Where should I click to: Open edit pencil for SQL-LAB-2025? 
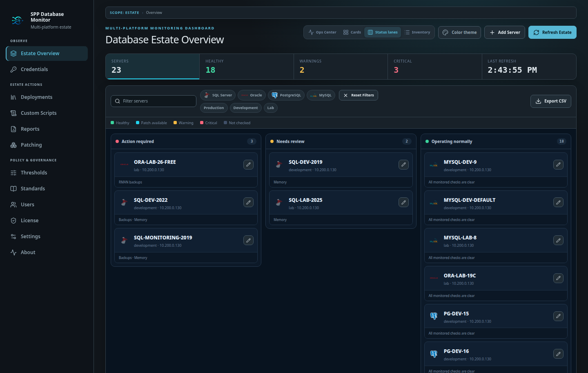point(403,202)
